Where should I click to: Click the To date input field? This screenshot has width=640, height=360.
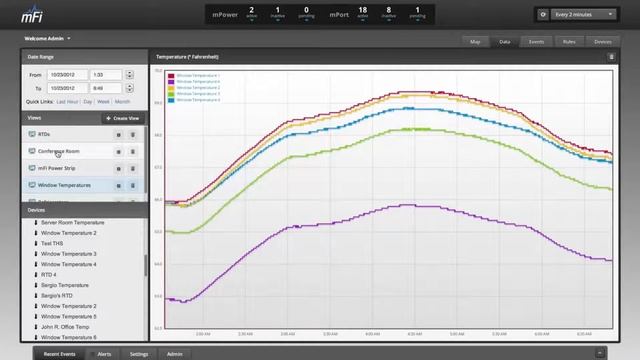(67, 88)
